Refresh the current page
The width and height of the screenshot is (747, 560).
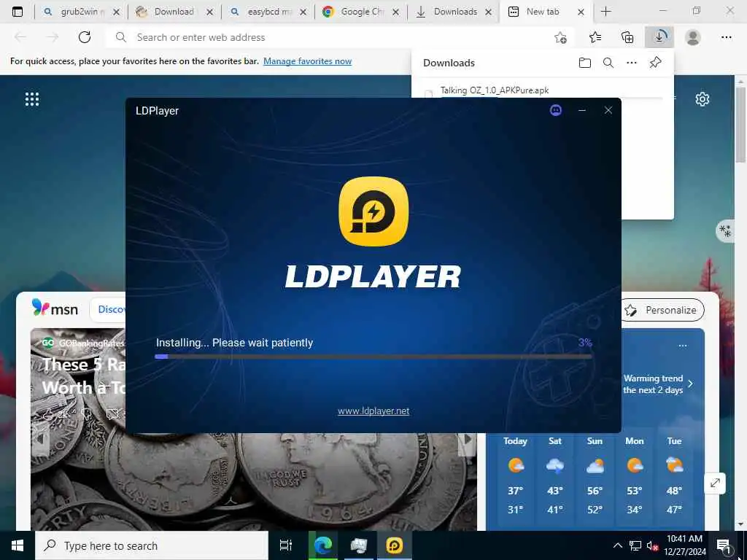(x=85, y=37)
